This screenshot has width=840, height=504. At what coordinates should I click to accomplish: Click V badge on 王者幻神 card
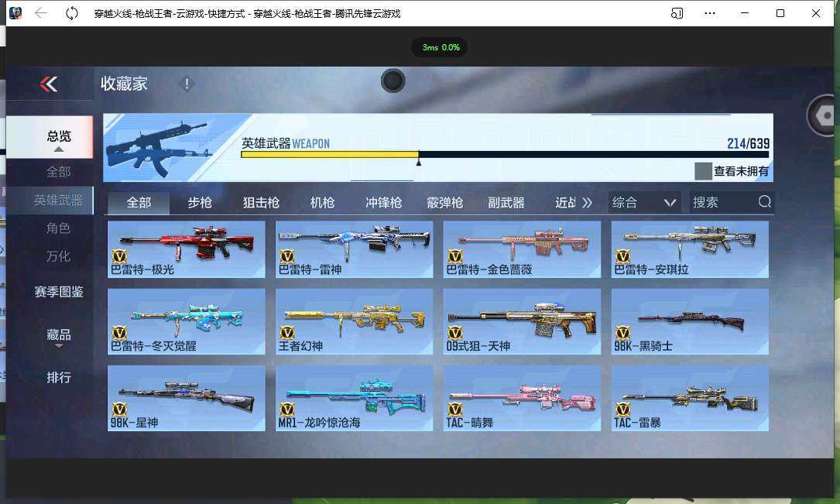[x=287, y=333]
